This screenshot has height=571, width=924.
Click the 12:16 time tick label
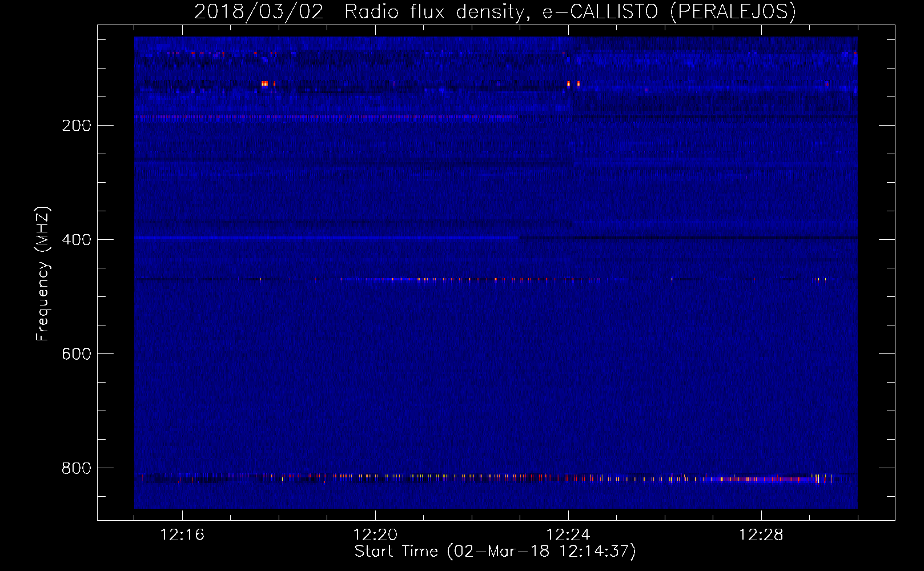click(182, 535)
